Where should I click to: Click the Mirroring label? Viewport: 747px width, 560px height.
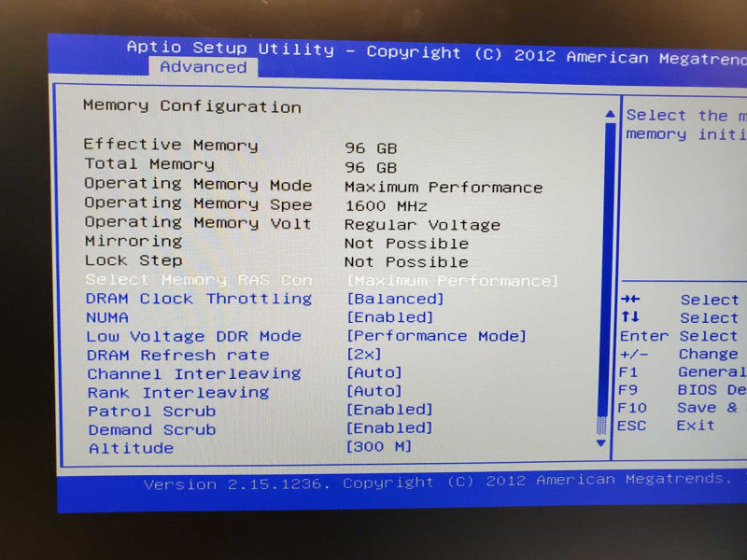134,242
